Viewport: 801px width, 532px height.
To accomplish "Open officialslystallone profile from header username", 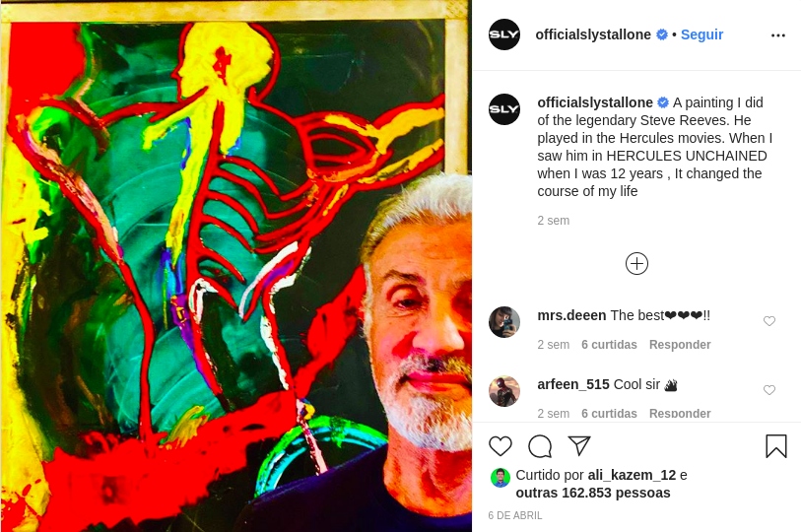I will coord(593,34).
